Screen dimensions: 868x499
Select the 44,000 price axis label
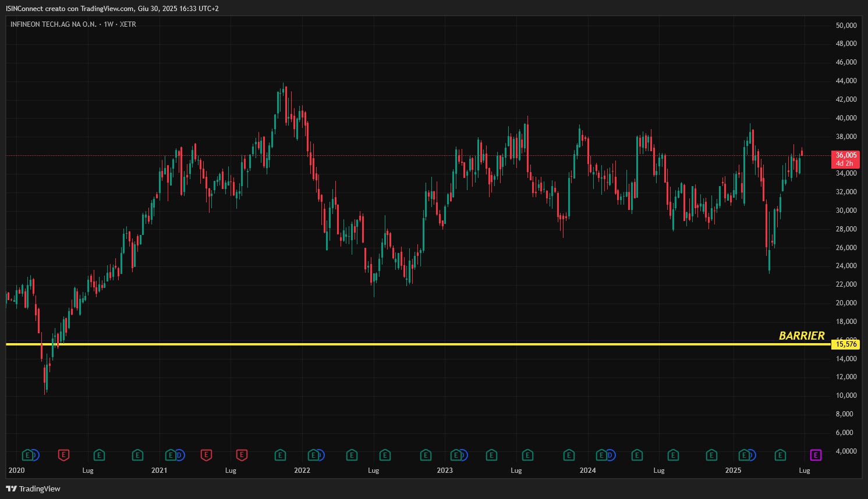(x=846, y=81)
